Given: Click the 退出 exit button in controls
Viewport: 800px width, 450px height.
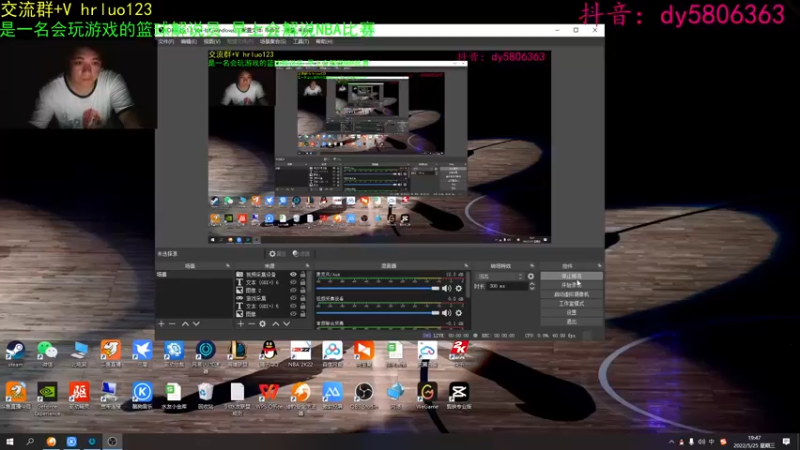Looking at the screenshot, I should point(571,321).
